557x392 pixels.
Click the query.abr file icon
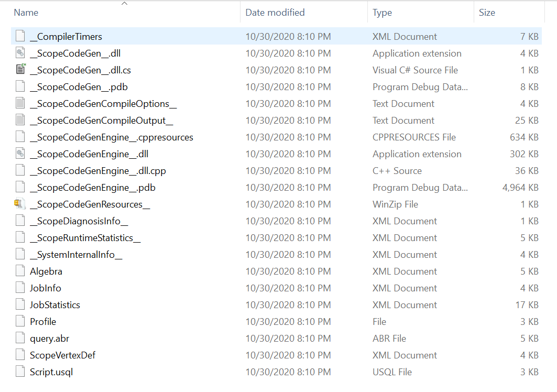pyautogui.click(x=20, y=339)
